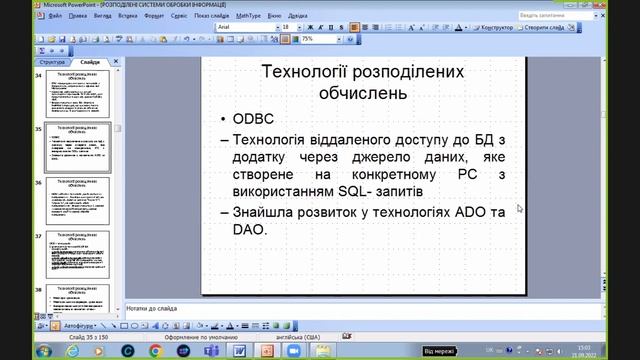Select slide 37 thumbnail

coord(78,255)
